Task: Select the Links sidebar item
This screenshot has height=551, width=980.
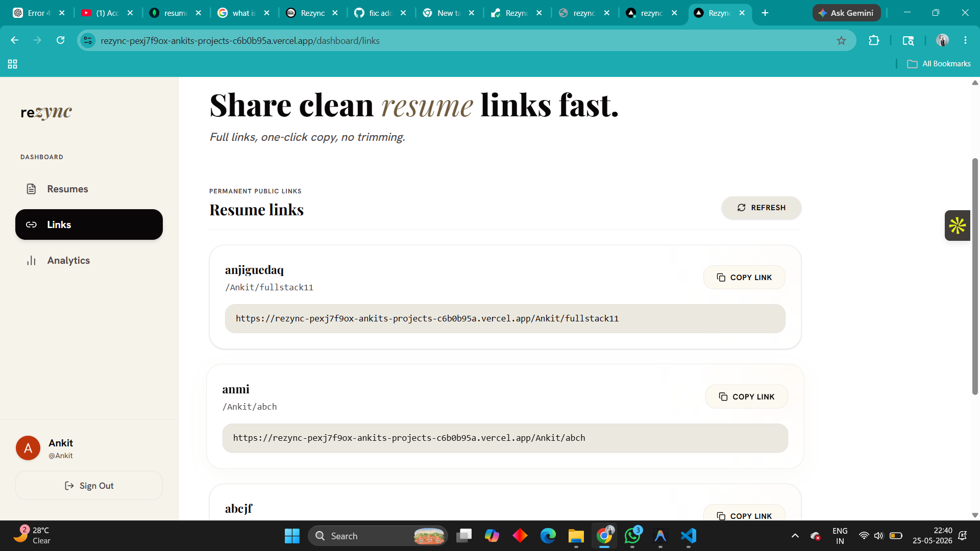Action: point(89,224)
